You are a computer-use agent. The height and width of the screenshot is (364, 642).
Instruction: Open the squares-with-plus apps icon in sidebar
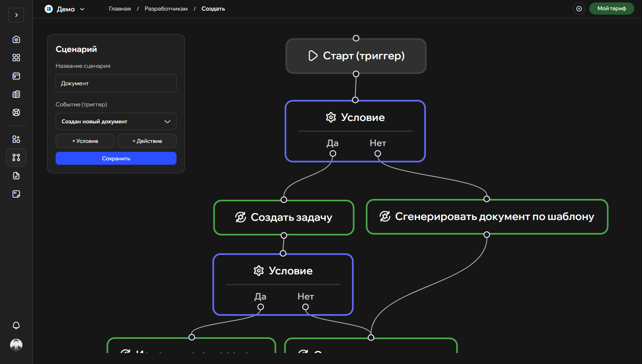click(x=16, y=139)
